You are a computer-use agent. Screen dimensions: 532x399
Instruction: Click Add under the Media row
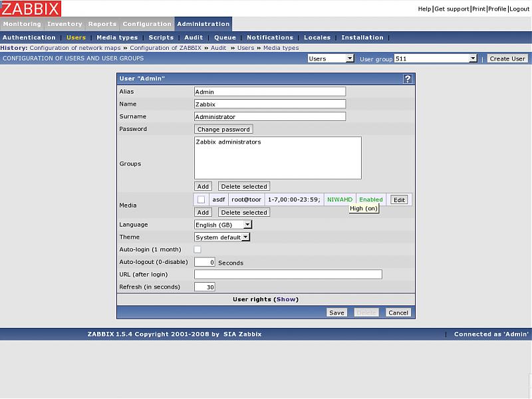point(203,212)
